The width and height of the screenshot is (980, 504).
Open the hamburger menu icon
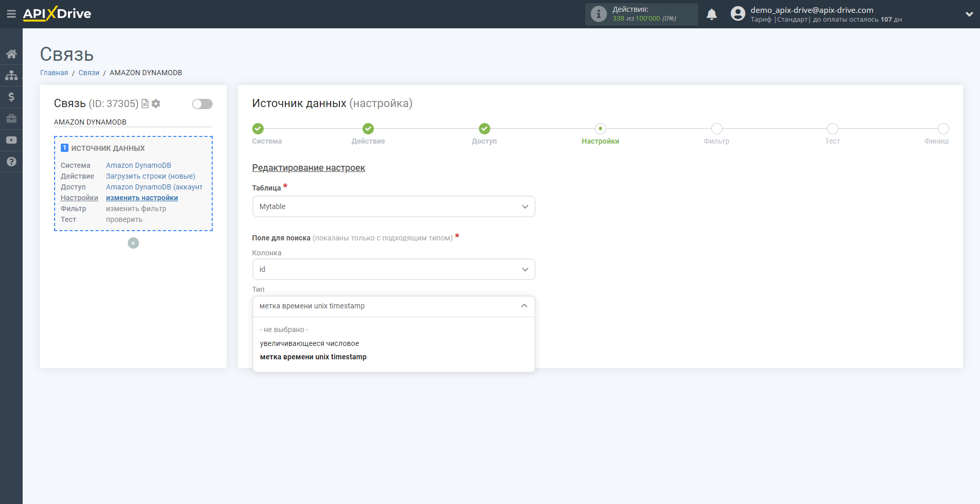(11, 14)
